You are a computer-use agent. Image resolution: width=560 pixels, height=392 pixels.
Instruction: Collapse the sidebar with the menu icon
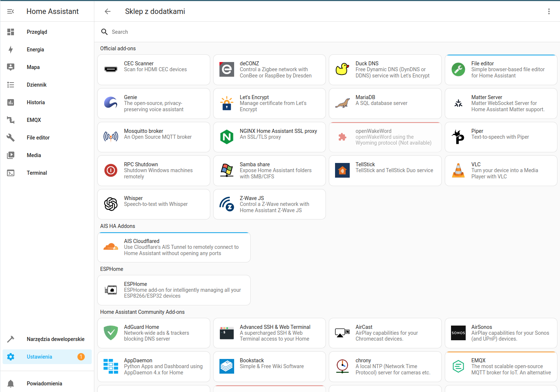[x=11, y=11]
